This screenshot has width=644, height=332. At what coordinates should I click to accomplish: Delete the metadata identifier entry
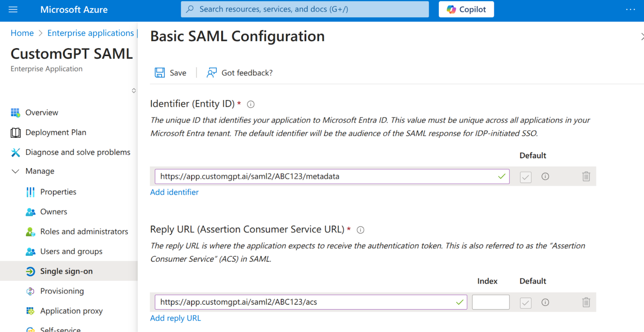586,176
